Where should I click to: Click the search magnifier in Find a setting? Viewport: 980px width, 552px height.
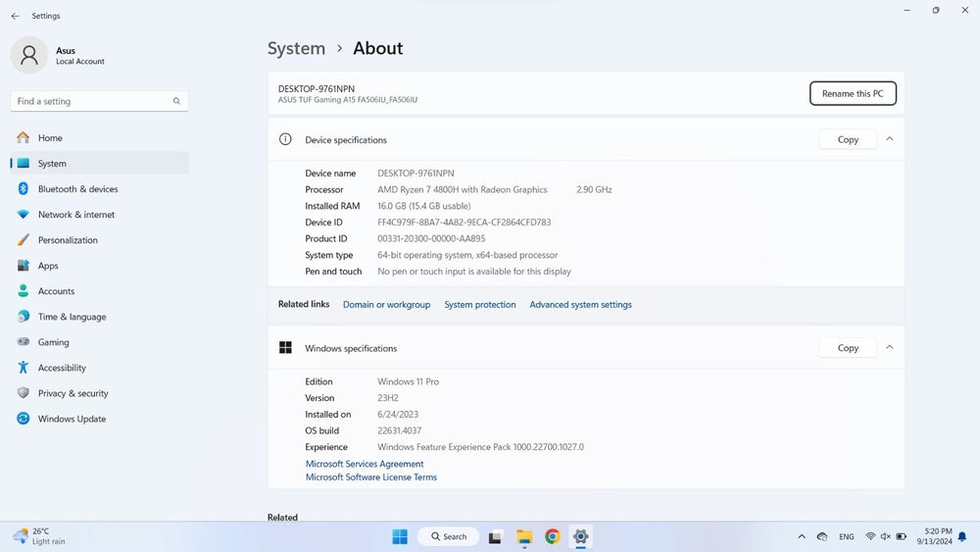point(176,101)
